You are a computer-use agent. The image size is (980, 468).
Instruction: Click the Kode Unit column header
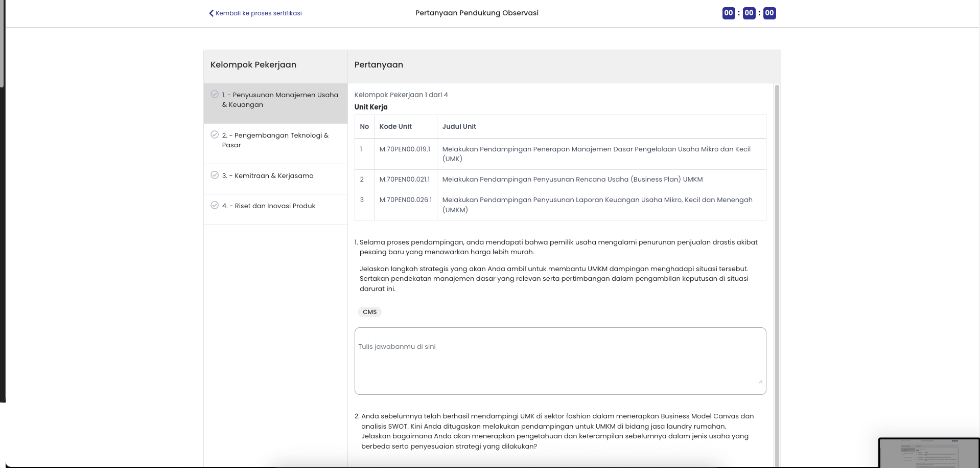coord(395,126)
